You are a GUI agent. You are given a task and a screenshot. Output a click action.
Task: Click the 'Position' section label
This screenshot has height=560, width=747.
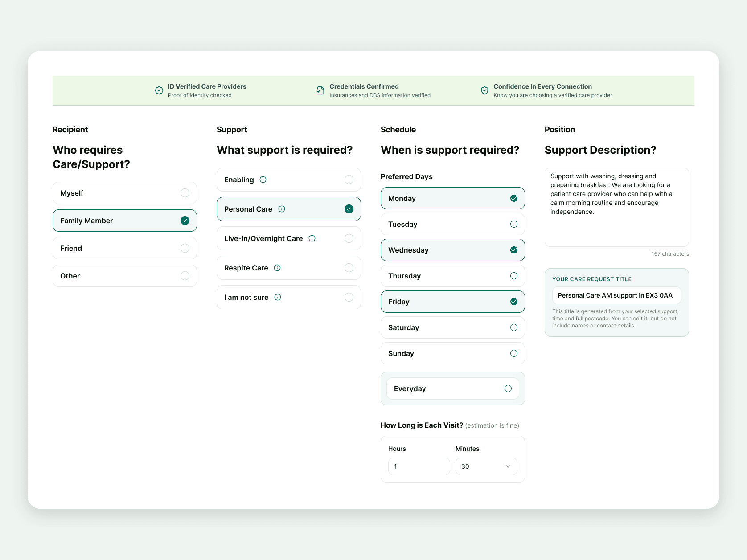click(x=560, y=130)
